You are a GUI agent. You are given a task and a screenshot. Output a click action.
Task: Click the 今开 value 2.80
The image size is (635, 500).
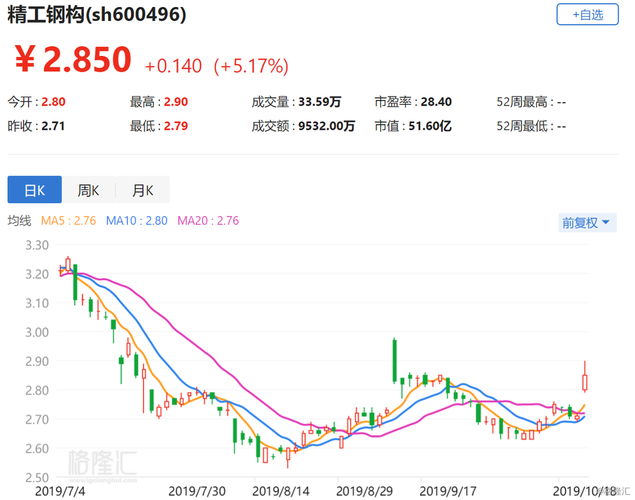pos(53,102)
